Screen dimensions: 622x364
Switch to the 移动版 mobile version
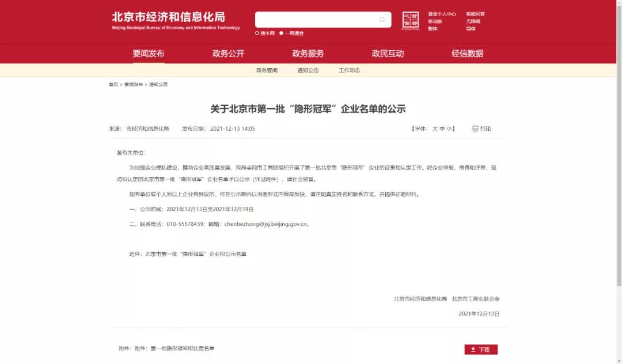click(x=435, y=21)
